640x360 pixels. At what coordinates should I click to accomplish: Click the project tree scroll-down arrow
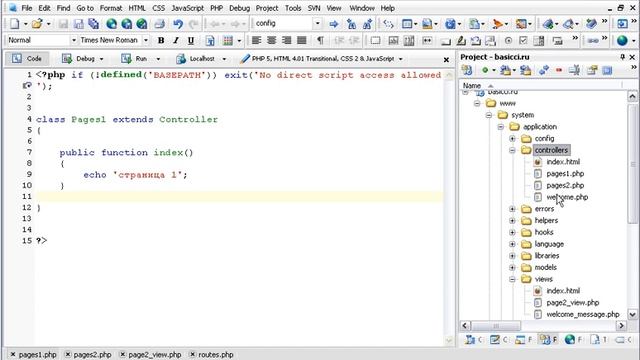point(632,314)
